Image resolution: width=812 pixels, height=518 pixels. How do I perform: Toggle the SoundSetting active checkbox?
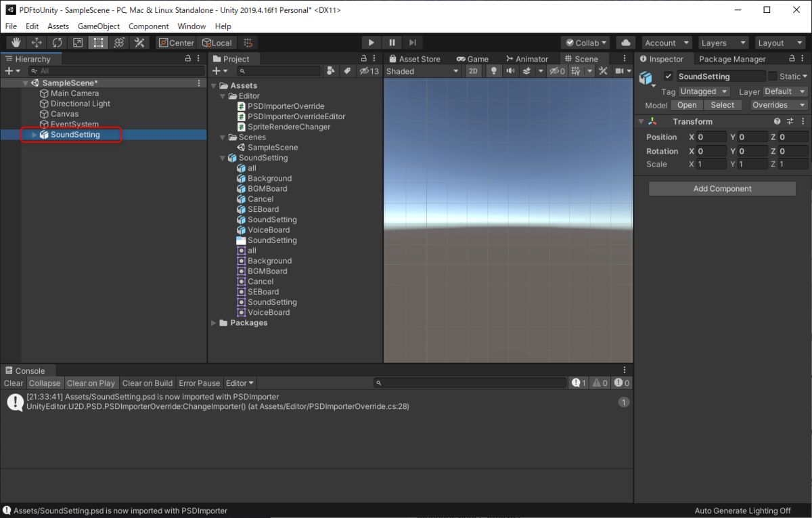tap(669, 77)
